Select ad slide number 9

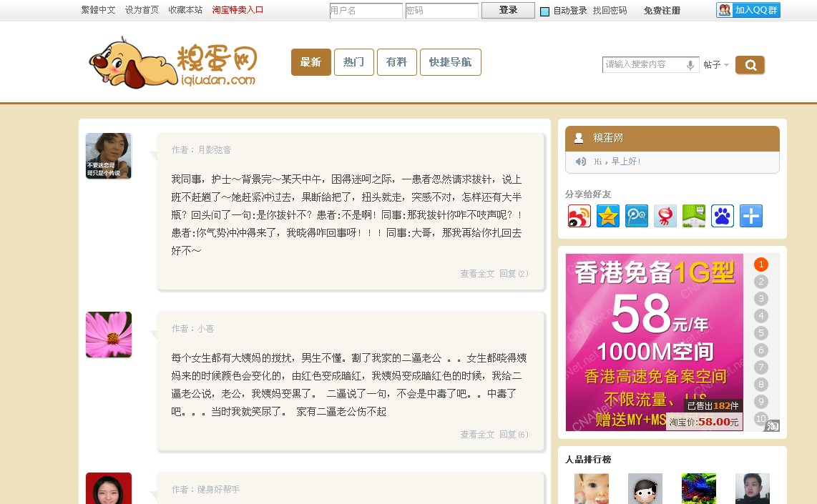(760, 402)
